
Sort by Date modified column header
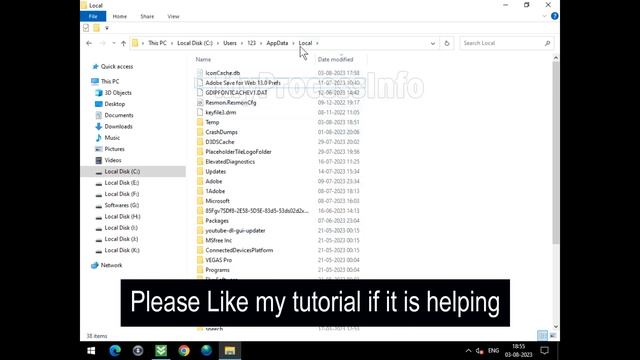335,59
